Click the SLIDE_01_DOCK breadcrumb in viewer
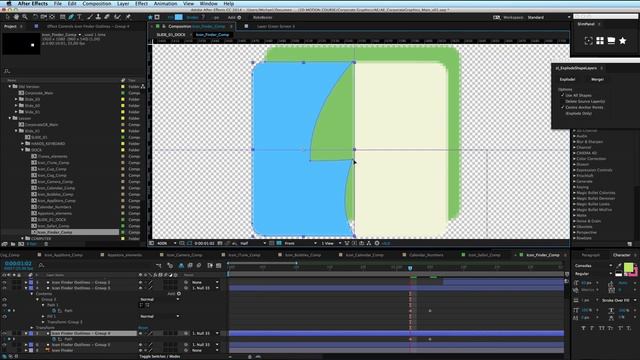 click(x=171, y=35)
